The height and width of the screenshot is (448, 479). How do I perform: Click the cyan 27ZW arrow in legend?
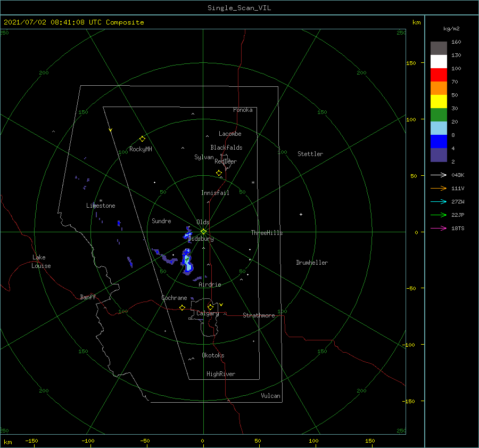click(x=439, y=201)
